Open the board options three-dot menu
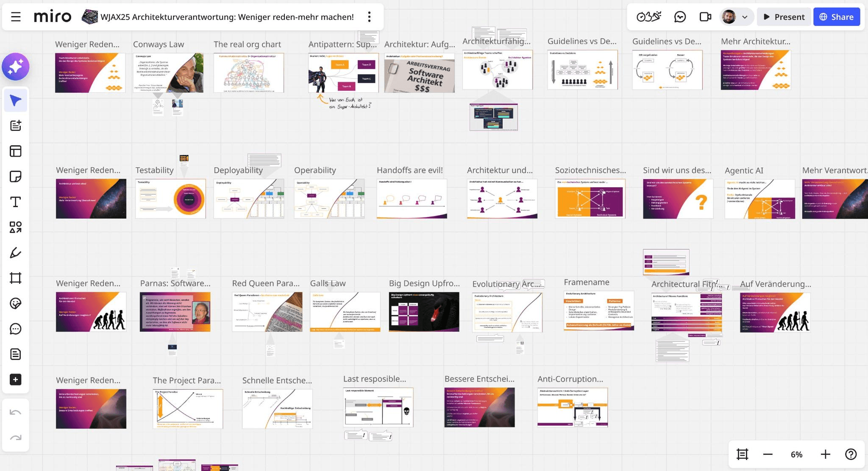Image resolution: width=868 pixels, height=471 pixels. pos(369,17)
